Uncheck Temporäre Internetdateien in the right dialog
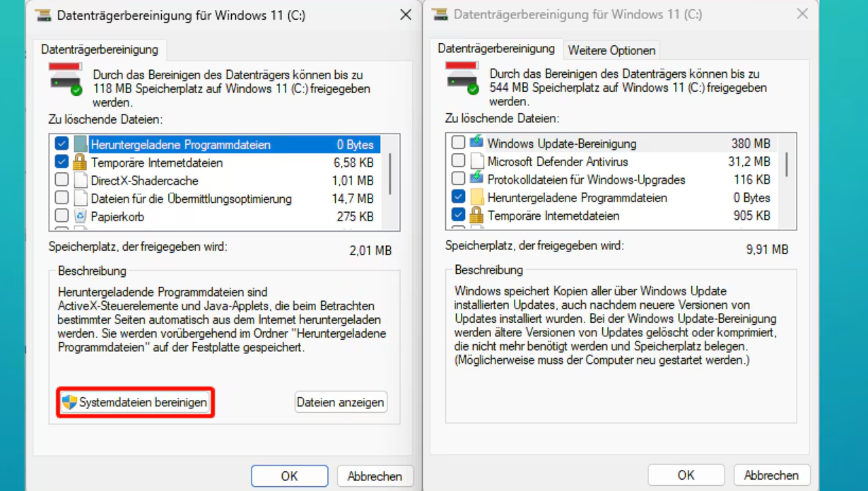 (x=458, y=215)
